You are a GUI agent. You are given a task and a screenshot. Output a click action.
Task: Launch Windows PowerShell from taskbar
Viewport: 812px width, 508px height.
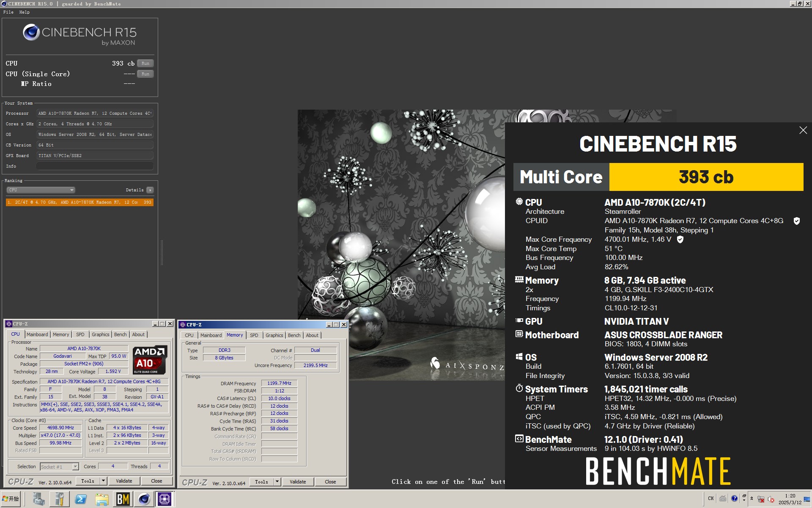[x=81, y=500]
